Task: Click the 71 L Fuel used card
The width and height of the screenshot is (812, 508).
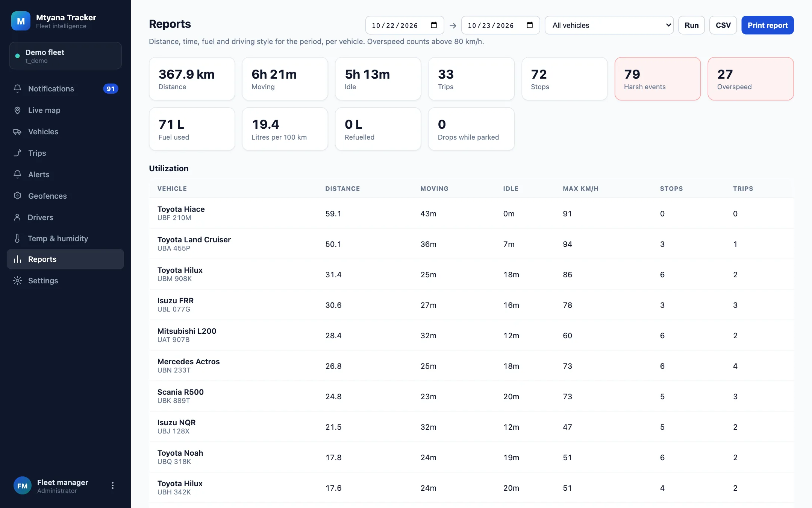Action: (x=192, y=129)
